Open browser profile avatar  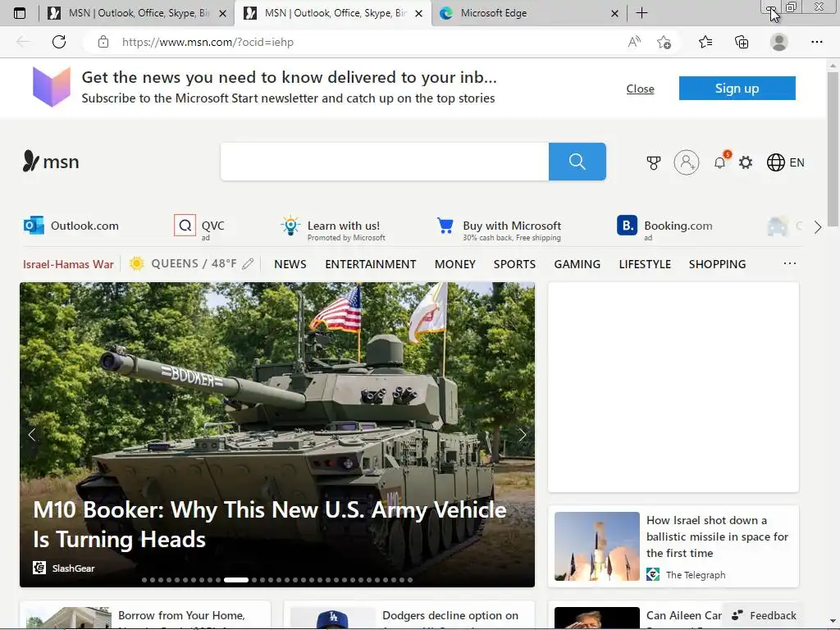tap(779, 42)
